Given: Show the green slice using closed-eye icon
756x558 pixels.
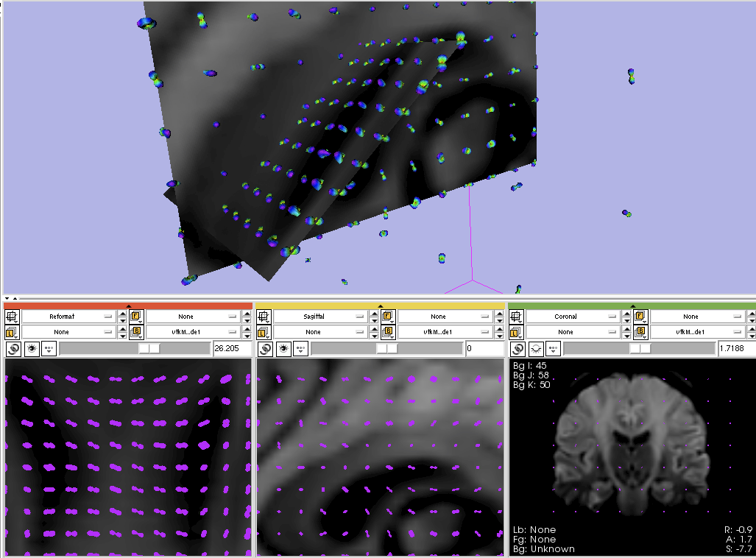Looking at the screenshot, I should click(536, 348).
